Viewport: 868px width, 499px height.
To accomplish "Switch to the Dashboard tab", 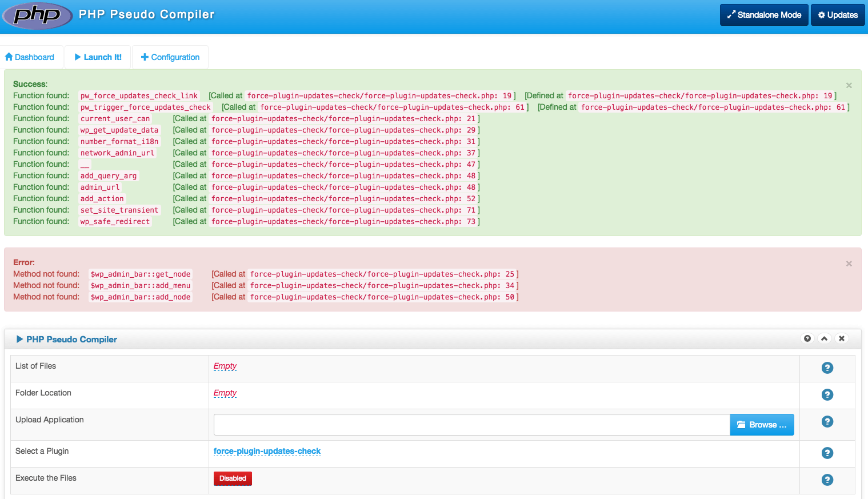I will point(30,57).
